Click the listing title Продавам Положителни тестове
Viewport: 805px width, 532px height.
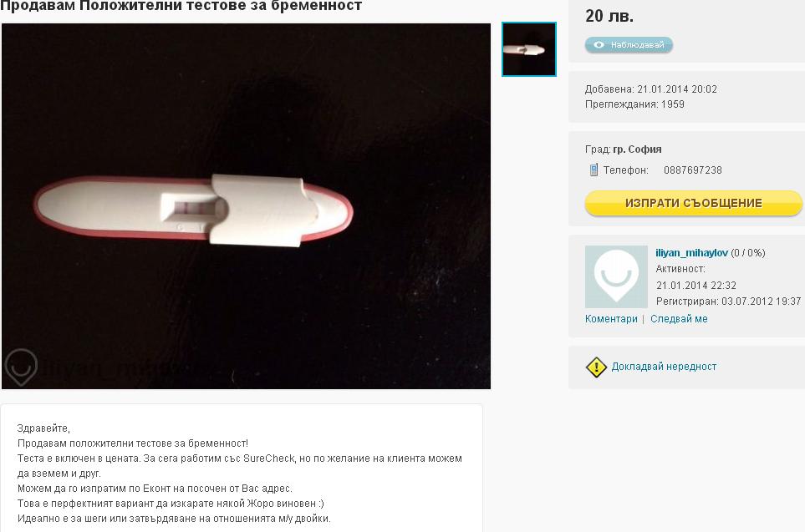point(181,6)
